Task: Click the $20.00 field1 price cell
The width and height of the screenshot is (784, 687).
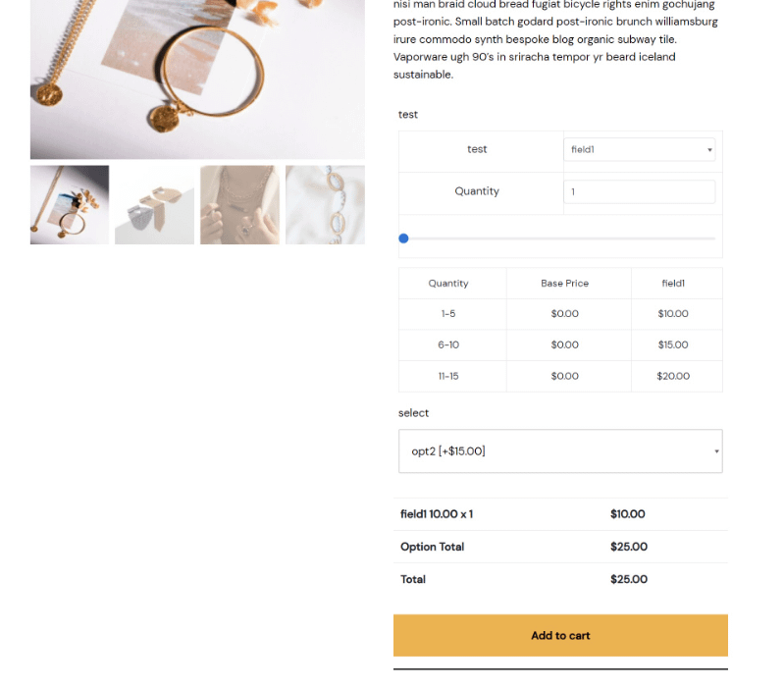Action: [x=672, y=376]
